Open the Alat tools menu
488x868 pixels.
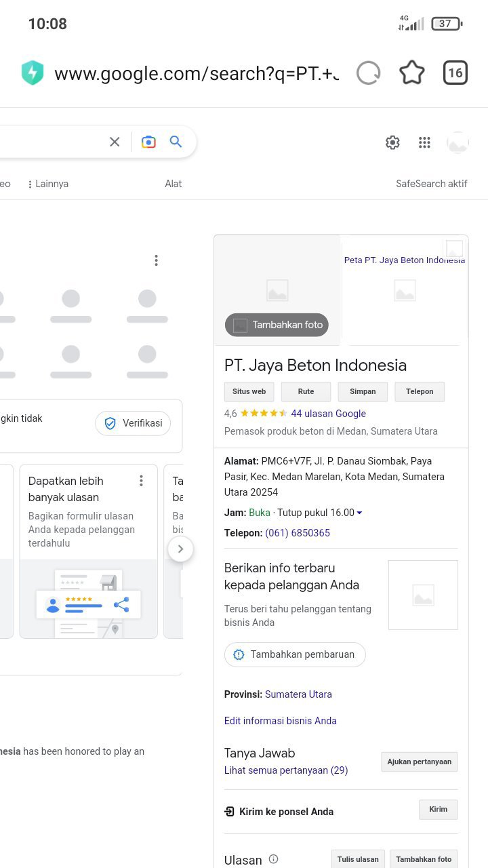point(173,184)
